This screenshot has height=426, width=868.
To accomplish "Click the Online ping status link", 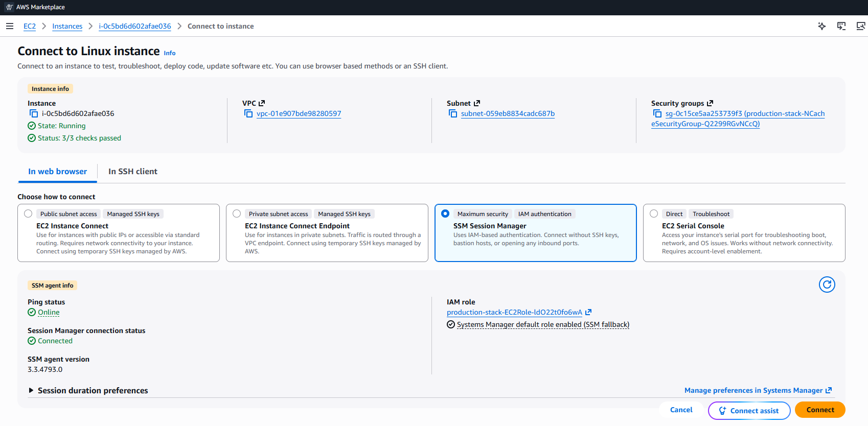I will click(x=49, y=312).
